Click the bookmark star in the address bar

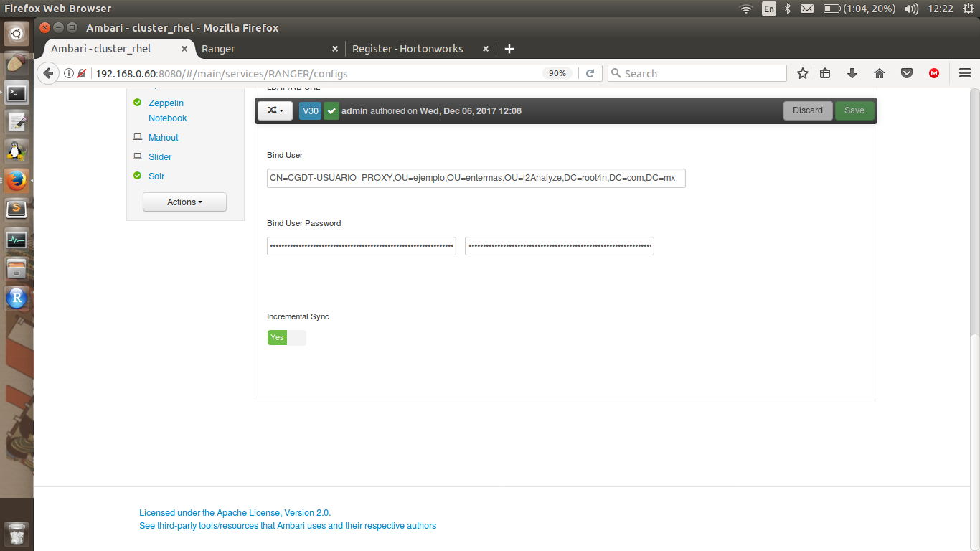point(802,72)
